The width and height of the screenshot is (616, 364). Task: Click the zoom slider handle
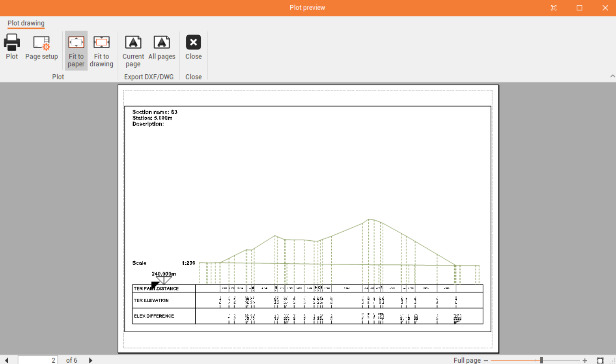point(541,360)
